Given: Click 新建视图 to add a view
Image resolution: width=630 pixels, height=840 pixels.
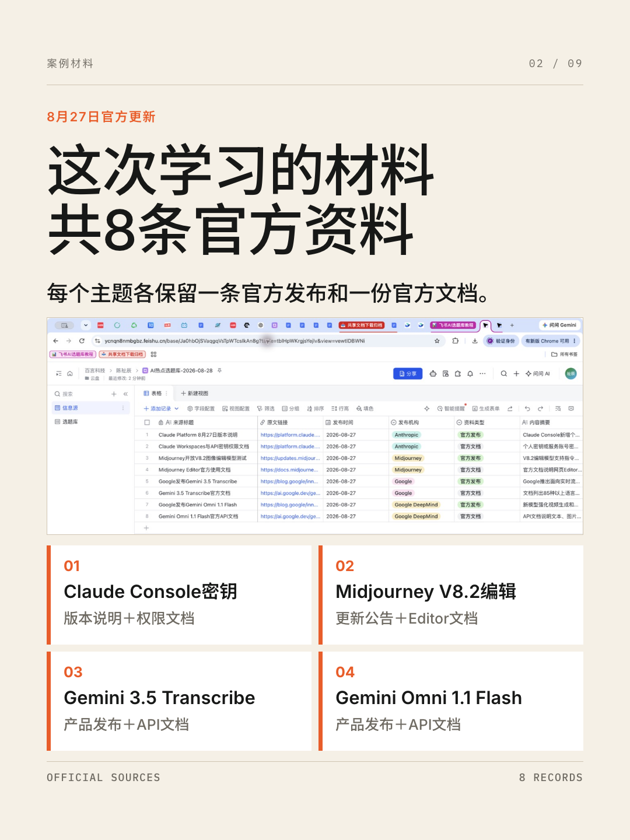Looking at the screenshot, I should tap(194, 393).
